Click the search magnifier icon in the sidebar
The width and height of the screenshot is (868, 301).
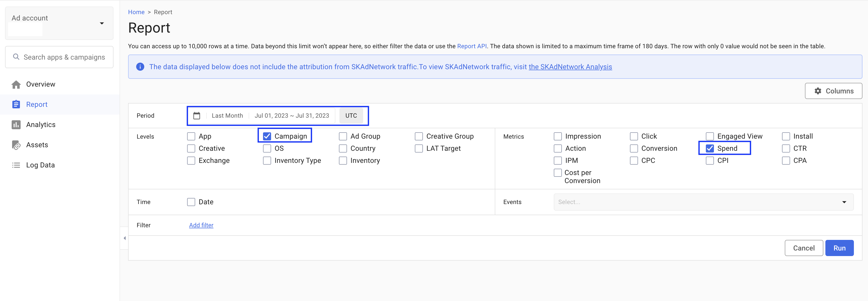click(16, 57)
